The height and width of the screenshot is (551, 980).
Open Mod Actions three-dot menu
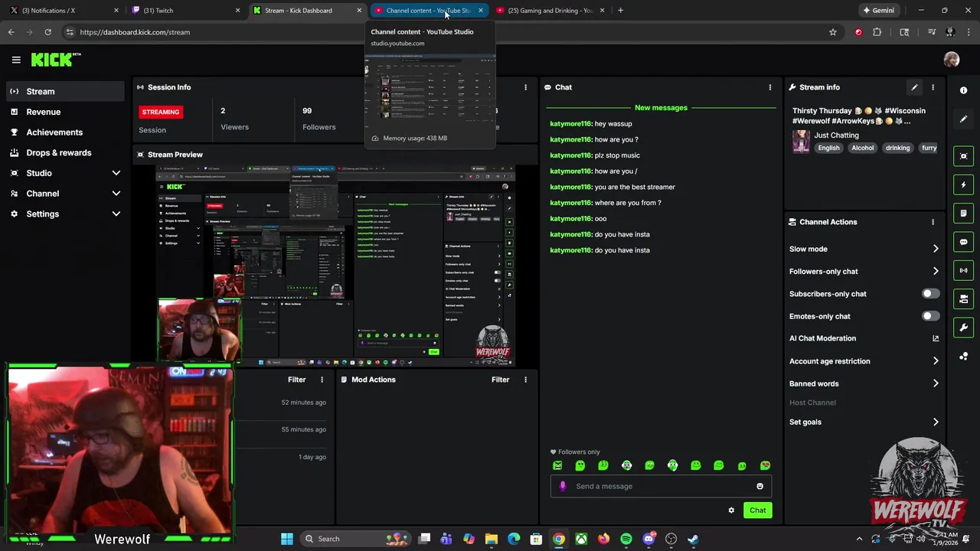coord(525,380)
